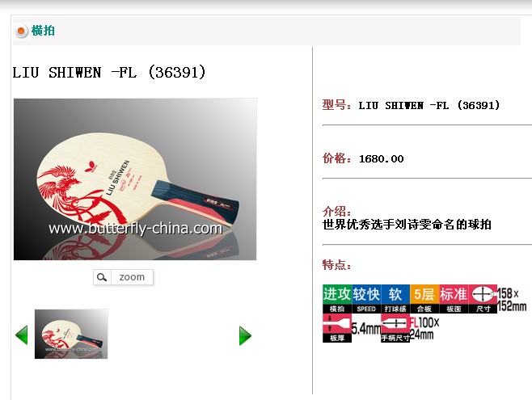This screenshot has height=400, width=532.
Task: Open the zoom button under the photo
Action: [x=124, y=277]
